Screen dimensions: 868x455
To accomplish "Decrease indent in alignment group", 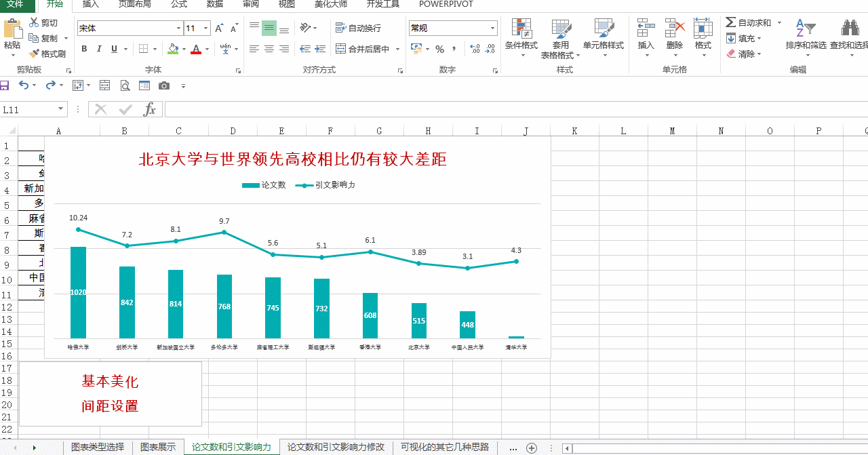I will click(304, 49).
